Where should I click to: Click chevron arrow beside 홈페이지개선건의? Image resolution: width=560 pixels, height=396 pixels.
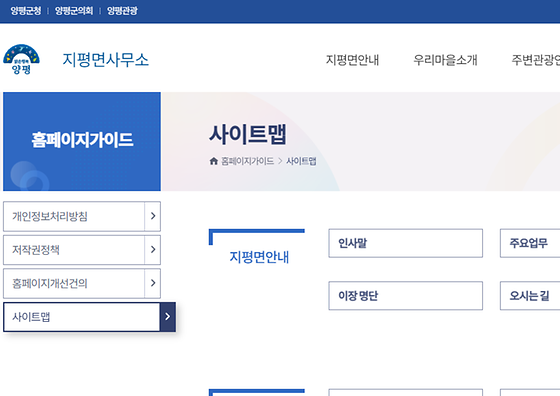(x=153, y=283)
